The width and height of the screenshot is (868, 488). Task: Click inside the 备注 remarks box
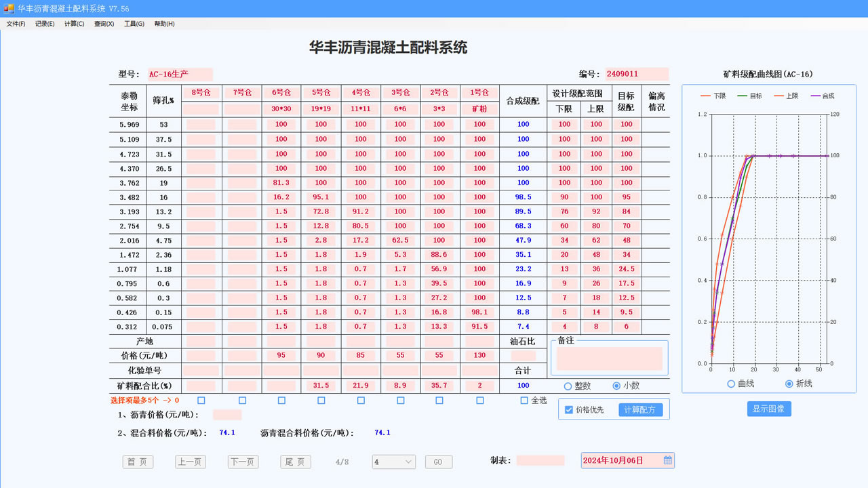point(608,359)
